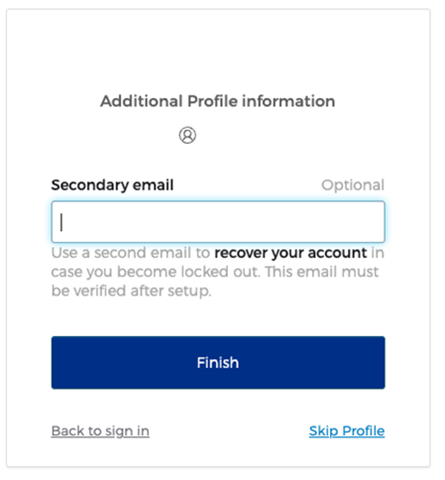Viewport: 445px width, 480px height.
Task: Click the word Finish on the blue button
Action: click(218, 363)
